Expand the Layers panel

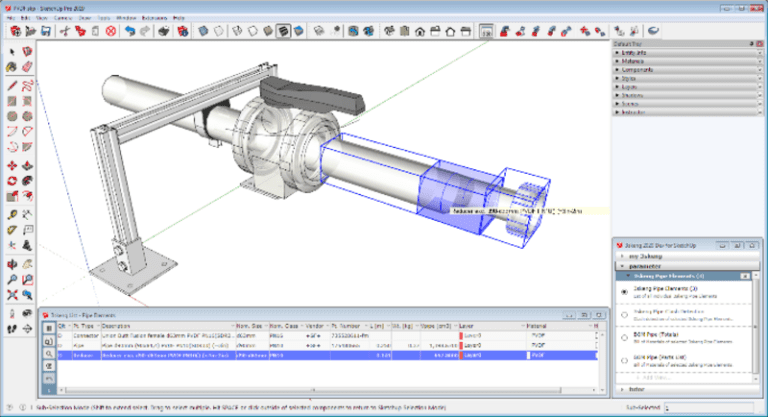pos(688,87)
